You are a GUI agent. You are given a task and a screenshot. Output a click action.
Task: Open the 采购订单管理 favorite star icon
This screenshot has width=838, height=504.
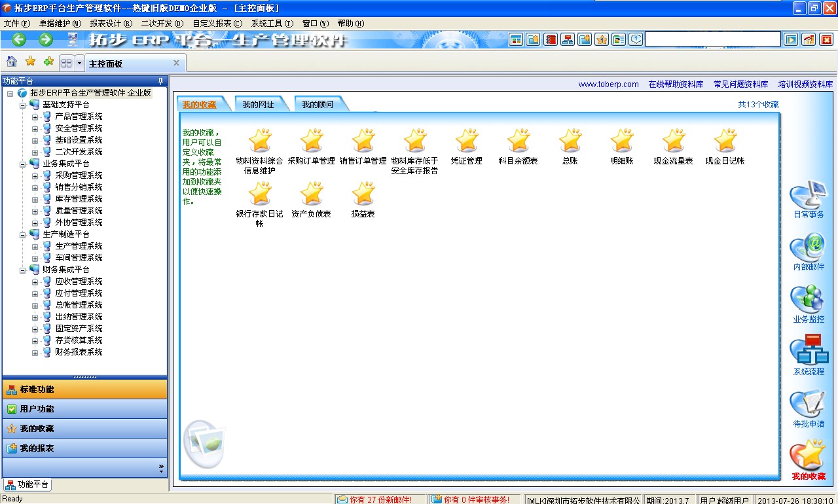312,141
